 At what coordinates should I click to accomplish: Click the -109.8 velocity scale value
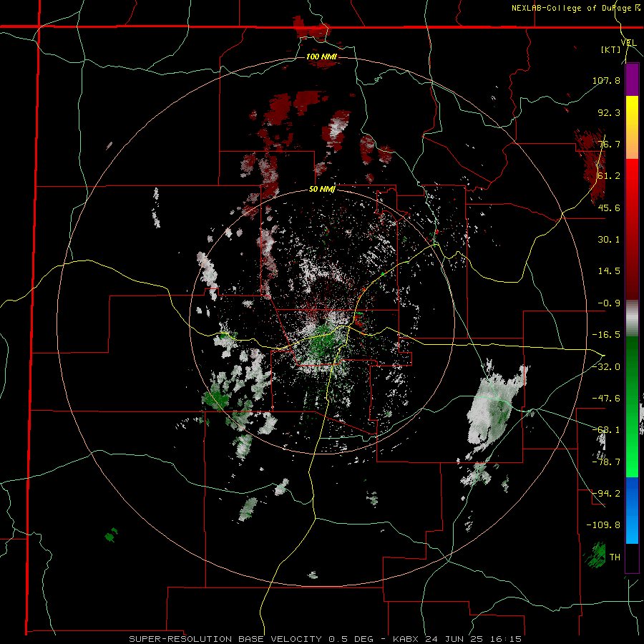(603, 525)
